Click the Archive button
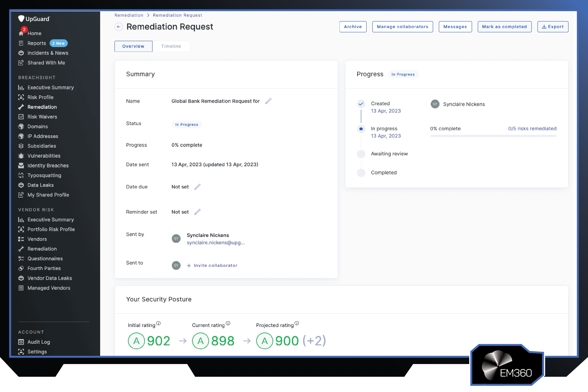Screen dimensions: 588x392 coord(353,27)
